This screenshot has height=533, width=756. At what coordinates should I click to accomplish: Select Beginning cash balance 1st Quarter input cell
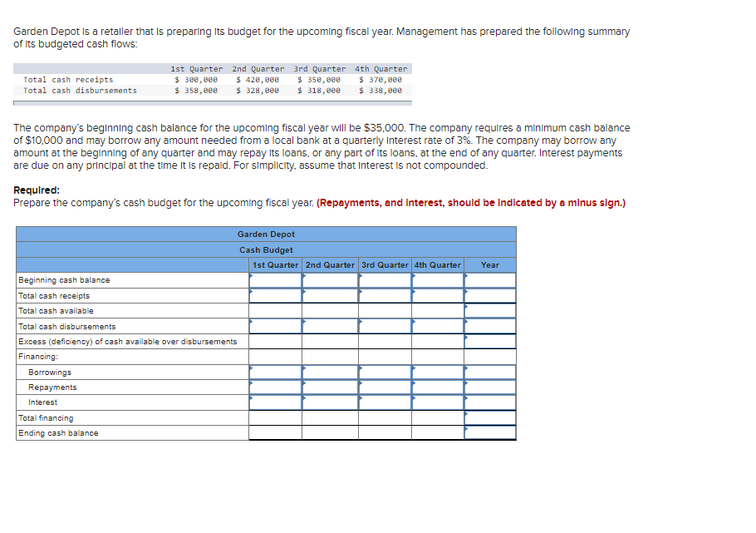(275, 280)
